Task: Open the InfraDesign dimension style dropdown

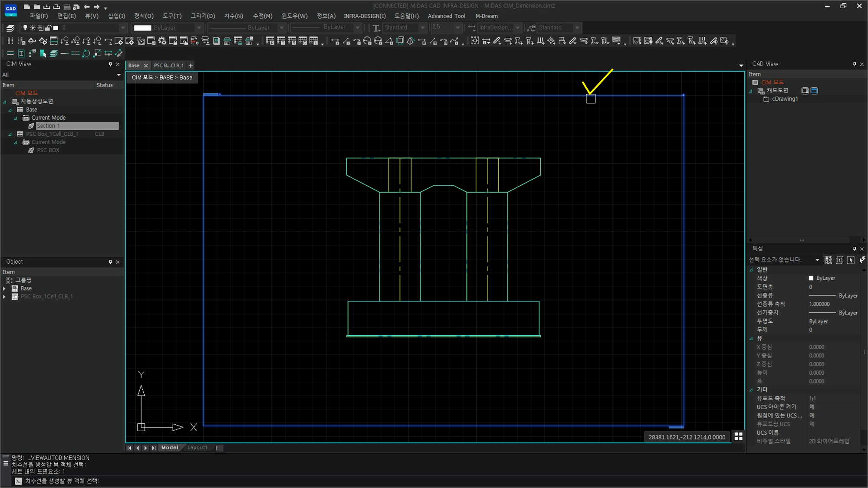Action: click(x=517, y=28)
